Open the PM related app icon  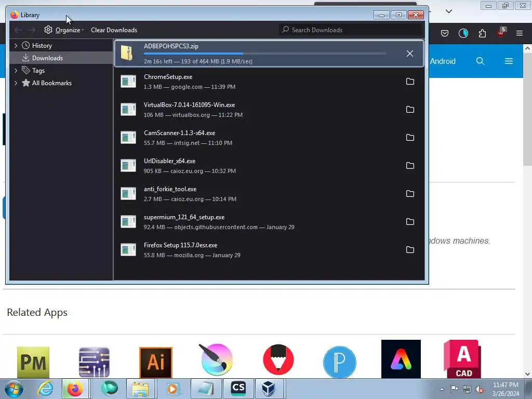coord(33,362)
